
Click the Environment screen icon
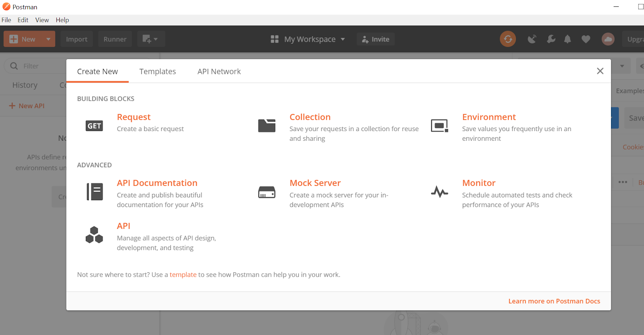(439, 126)
